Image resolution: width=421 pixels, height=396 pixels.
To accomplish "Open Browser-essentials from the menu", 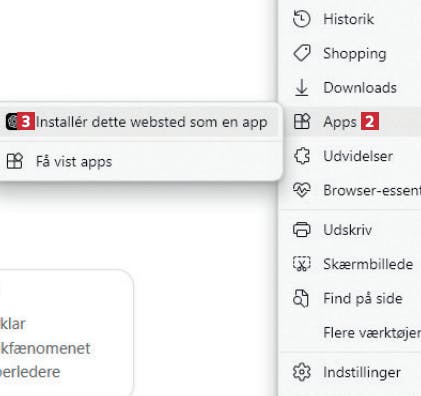I will 350,190.
